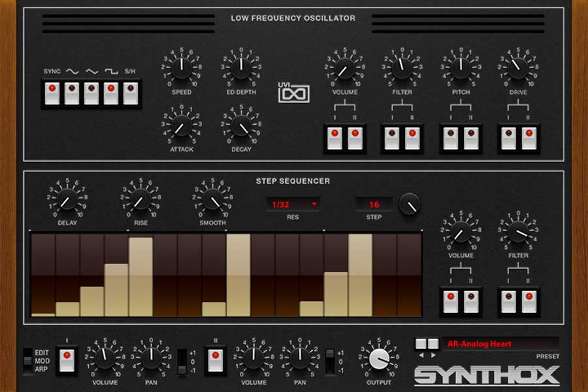The width and height of the screenshot is (588, 392).
Task: Click the fifth sequencer step bar
Action: click(x=140, y=277)
